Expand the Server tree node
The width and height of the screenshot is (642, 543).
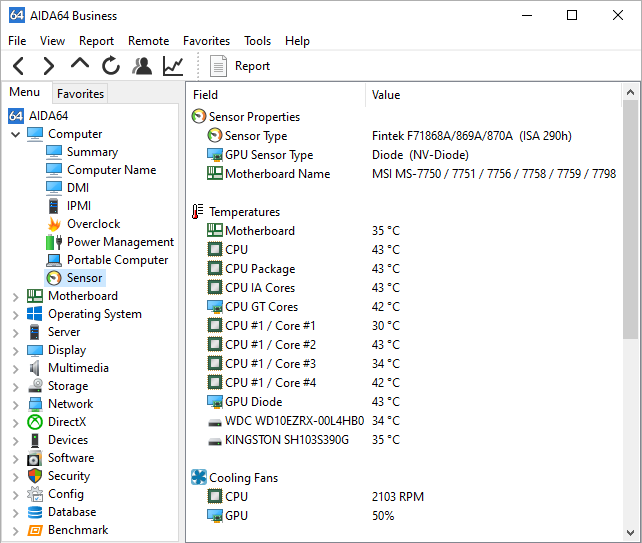[x=16, y=333]
